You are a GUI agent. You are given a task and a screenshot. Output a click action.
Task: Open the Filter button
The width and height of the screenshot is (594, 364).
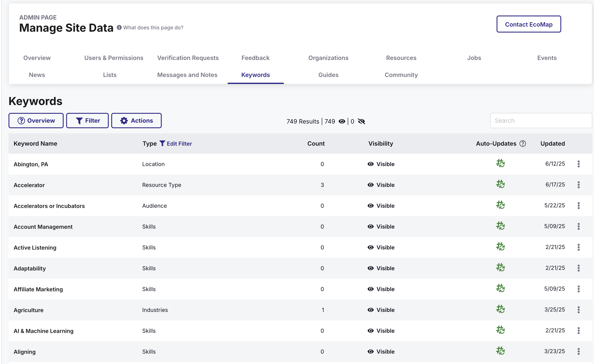[x=87, y=121]
